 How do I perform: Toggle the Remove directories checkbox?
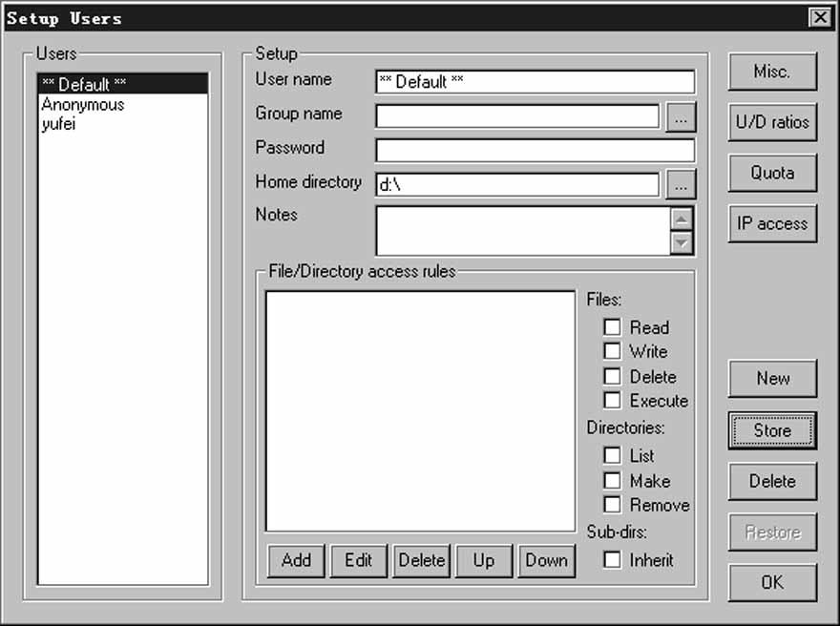coord(612,505)
